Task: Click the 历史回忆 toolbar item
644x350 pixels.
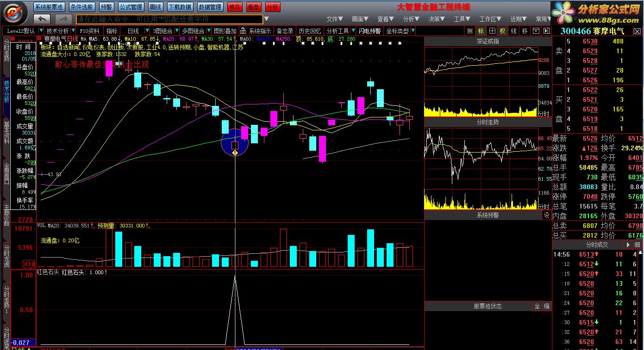Action: 310,31
